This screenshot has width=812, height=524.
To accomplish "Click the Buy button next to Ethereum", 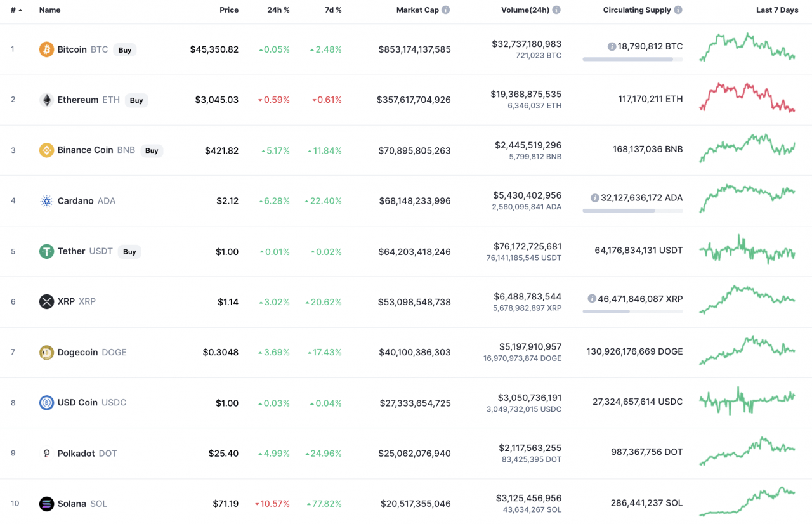I will click(x=136, y=100).
